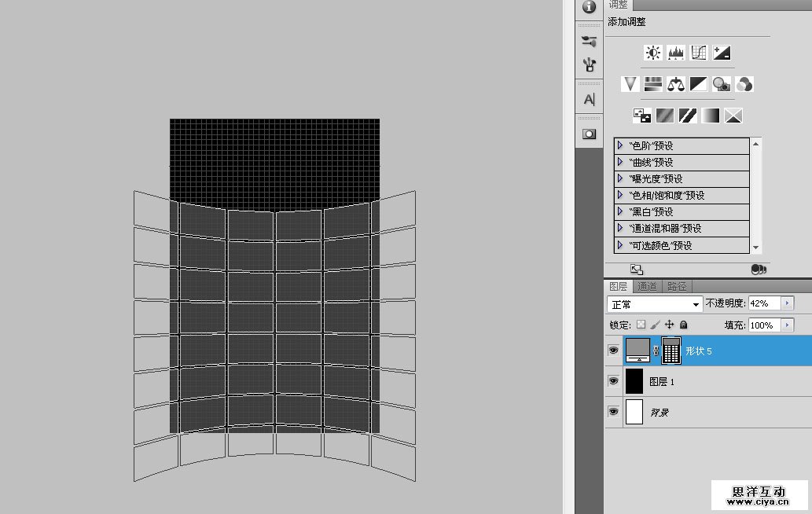Toggle visibility of 图层 1
The height and width of the screenshot is (514, 812).
pyautogui.click(x=614, y=381)
